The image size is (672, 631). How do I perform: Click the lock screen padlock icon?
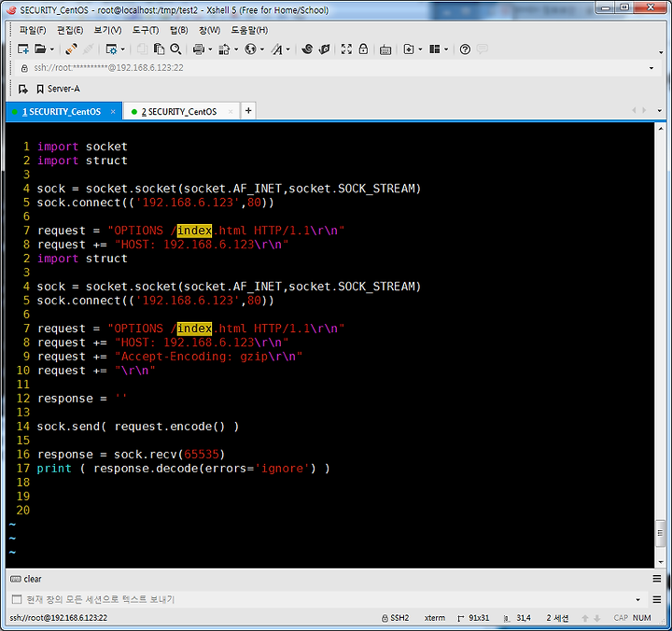pyautogui.click(x=363, y=49)
